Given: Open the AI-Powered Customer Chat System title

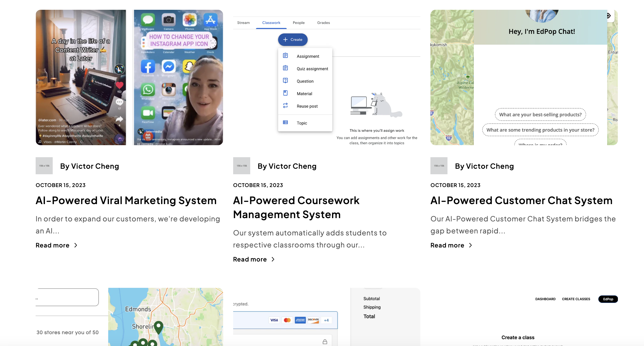Looking at the screenshot, I should click(521, 201).
